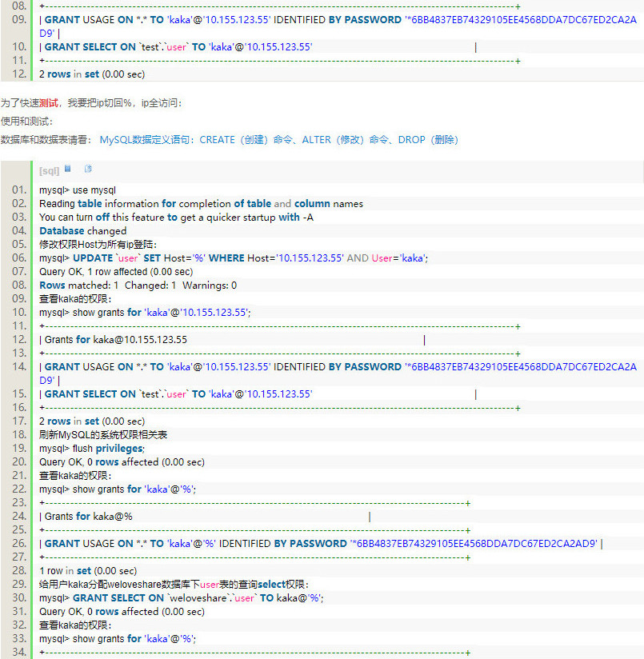Click the line '1 row in set (0.00 sec)'
644x659 pixels.
[88, 571]
